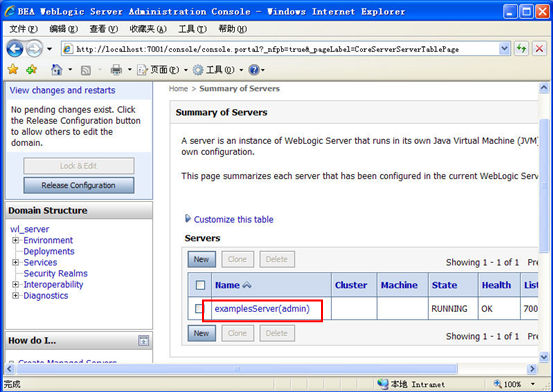Click the Release Configuration button
This screenshot has width=553, height=392.
coord(79,185)
